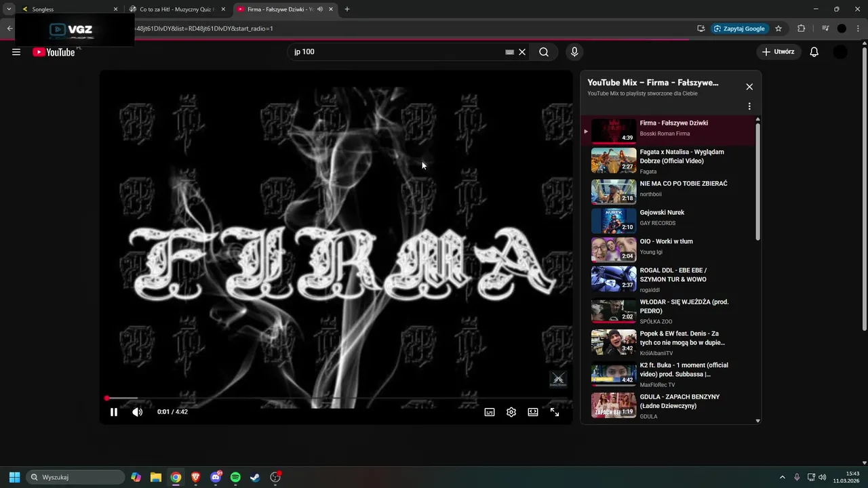Seek on the video progress bar

pos(336,399)
